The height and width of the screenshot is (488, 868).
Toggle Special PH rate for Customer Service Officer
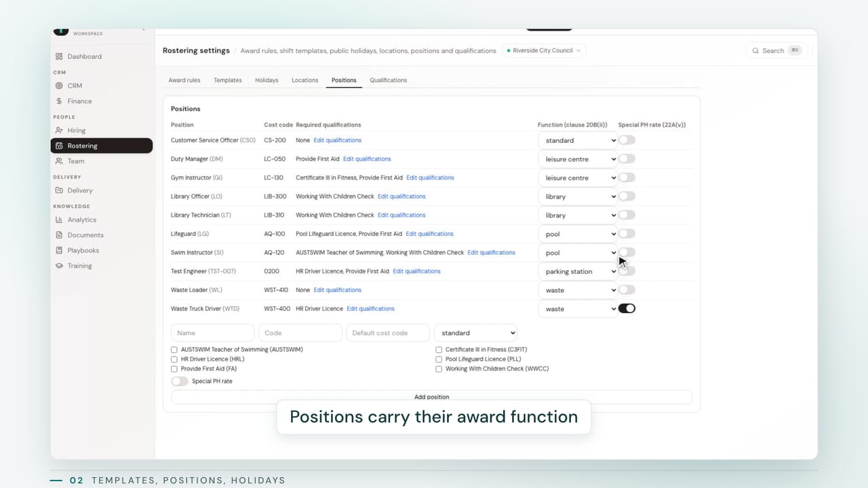pyautogui.click(x=627, y=140)
